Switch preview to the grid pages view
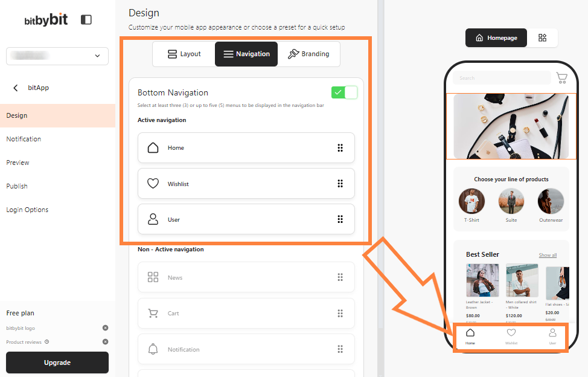Screen dimensions: 588x377 pyautogui.click(x=542, y=38)
